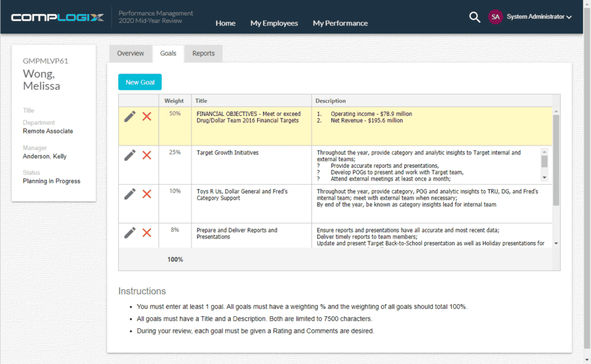Open My Employees navigation item
Image resolution: width=591 pixels, height=364 pixels.
pyautogui.click(x=274, y=24)
